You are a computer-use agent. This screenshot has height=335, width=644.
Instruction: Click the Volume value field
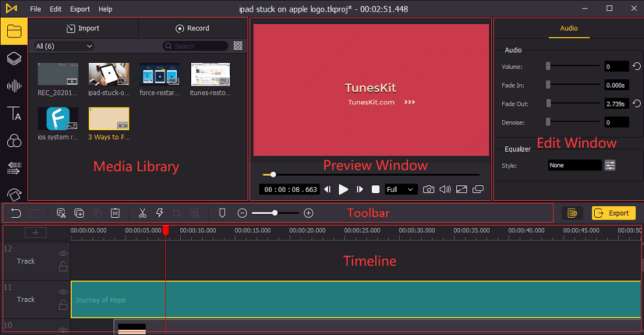[617, 66]
